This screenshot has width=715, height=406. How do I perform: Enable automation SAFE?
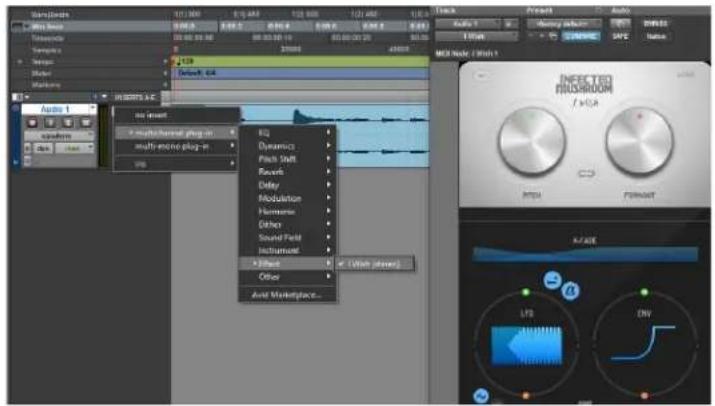[x=620, y=36]
